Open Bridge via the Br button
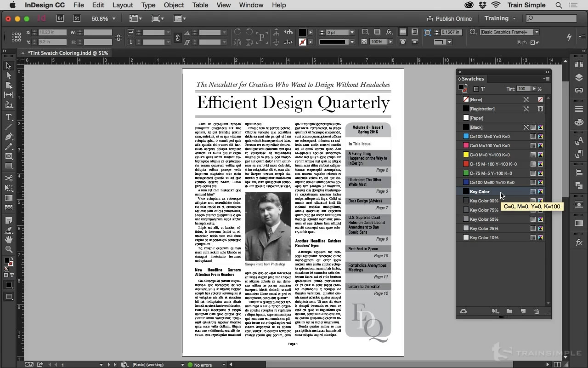588x368 pixels. pos(60,18)
